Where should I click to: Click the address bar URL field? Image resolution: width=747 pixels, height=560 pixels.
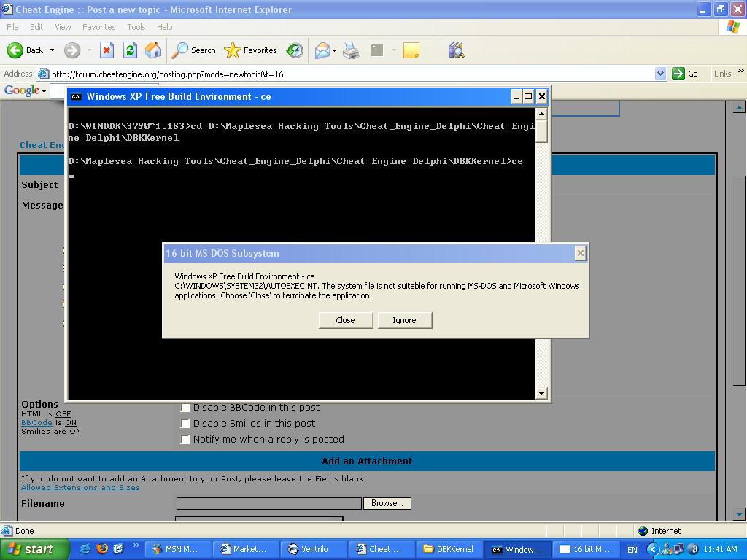[x=352, y=74]
